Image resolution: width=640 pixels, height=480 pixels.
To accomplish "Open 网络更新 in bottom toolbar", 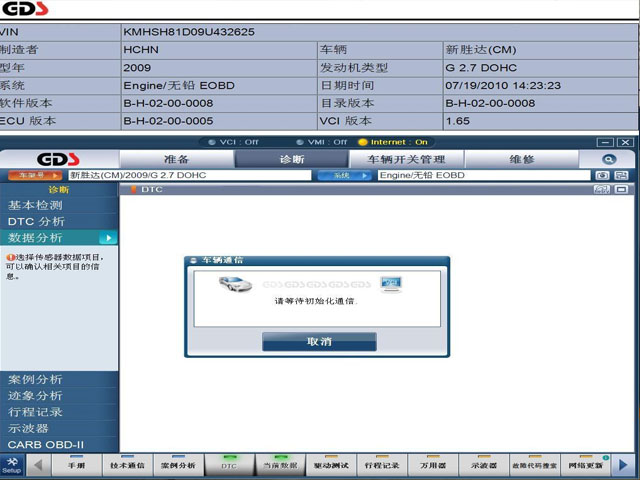I will (585, 465).
